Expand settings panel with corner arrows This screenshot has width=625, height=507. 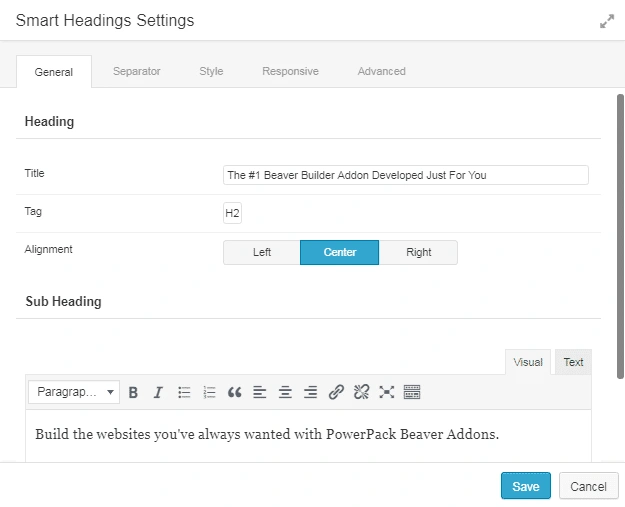click(x=606, y=21)
